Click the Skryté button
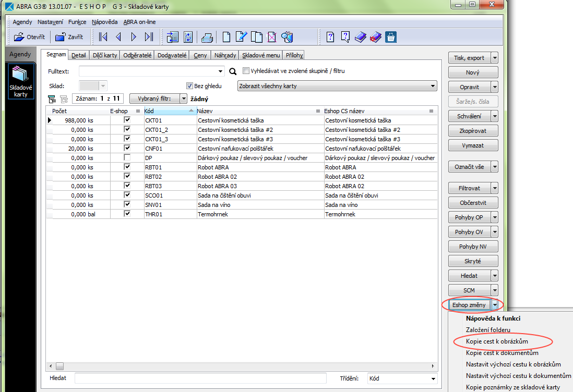Image resolution: width=573 pixels, height=392 pixels. (x=473, y=261)
